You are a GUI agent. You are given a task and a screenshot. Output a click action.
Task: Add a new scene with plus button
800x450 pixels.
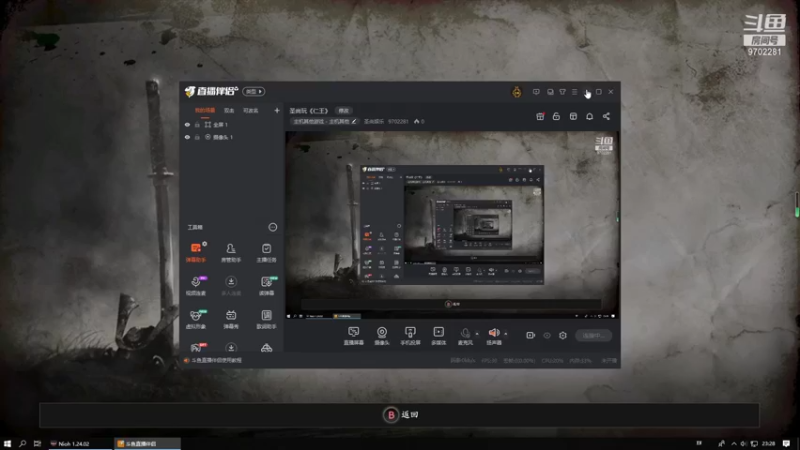(x=277, y=110)
